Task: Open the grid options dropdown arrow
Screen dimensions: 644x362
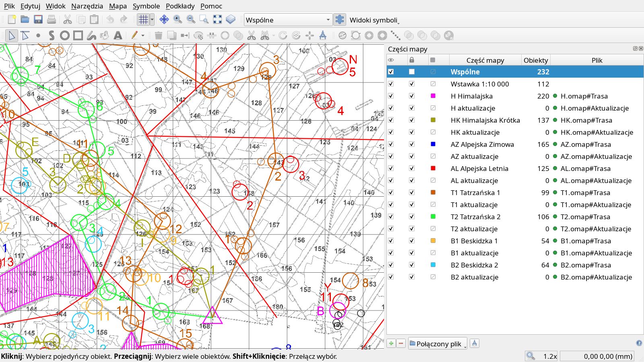Action: [152, 19]
